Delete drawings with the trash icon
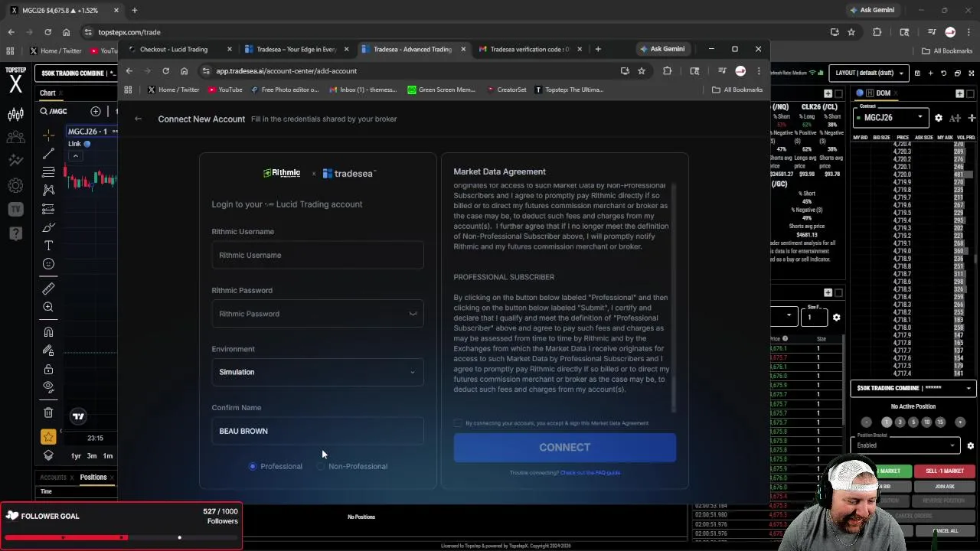Image resolution: width=980 pixels, height=551 pixels. pos(48,412)
